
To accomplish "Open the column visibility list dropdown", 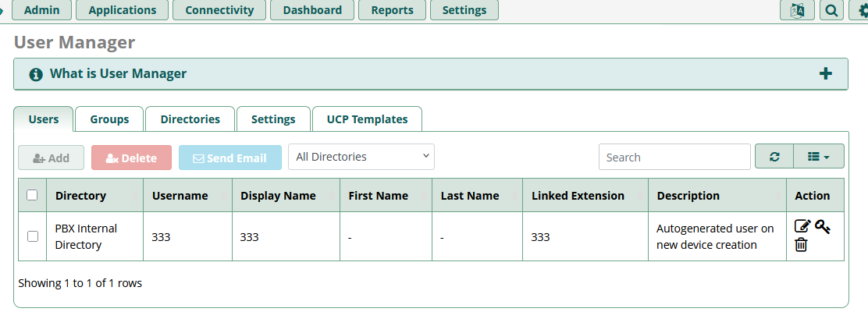I will [819, 157].
